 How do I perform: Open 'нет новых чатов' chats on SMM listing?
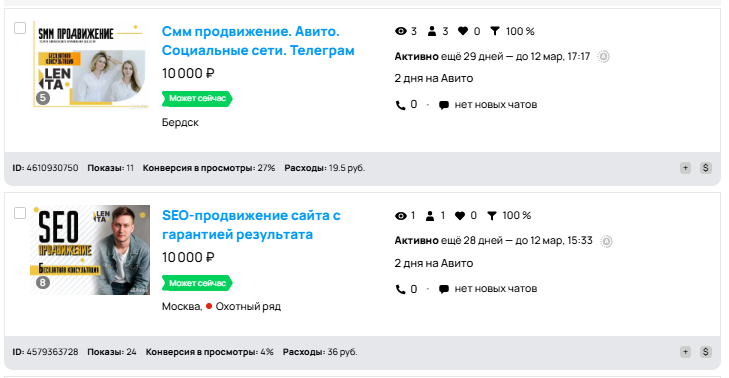point(488,105)
